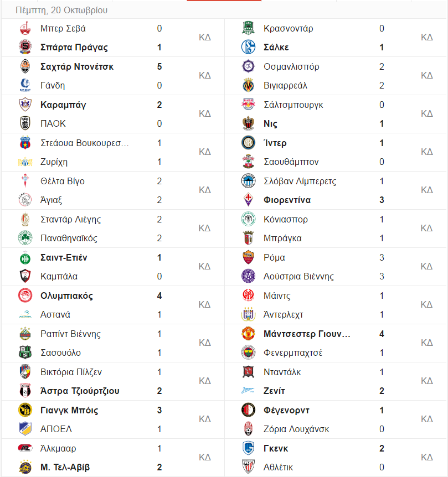Click the Μάντσεστερ Γιουνάιτεντ club crest

tap(248, 334)
